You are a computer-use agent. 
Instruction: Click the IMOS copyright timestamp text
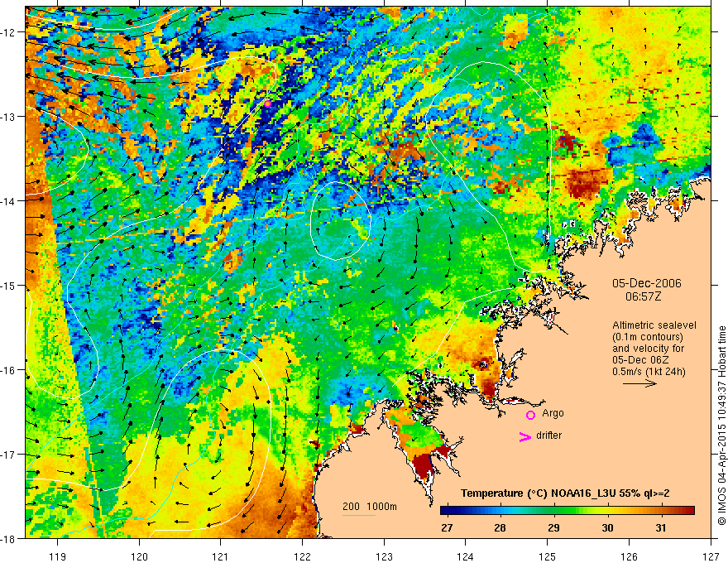point(722,425)
